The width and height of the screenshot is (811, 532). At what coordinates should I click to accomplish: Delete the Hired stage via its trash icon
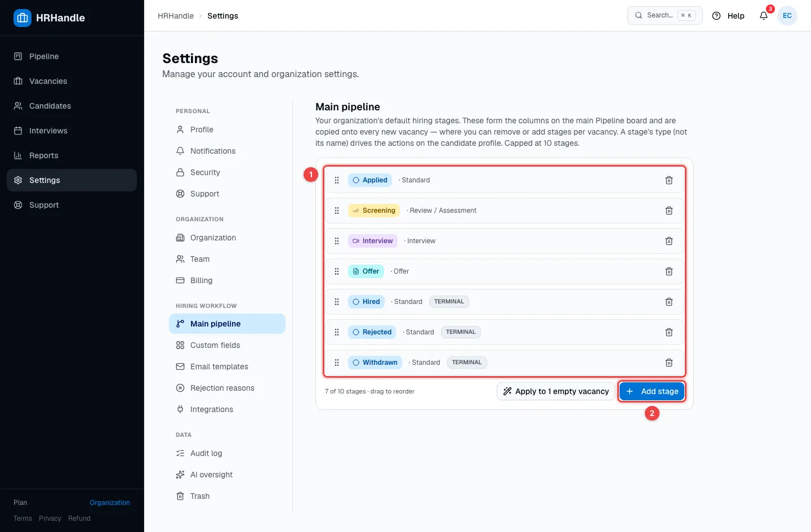(669, 302)
